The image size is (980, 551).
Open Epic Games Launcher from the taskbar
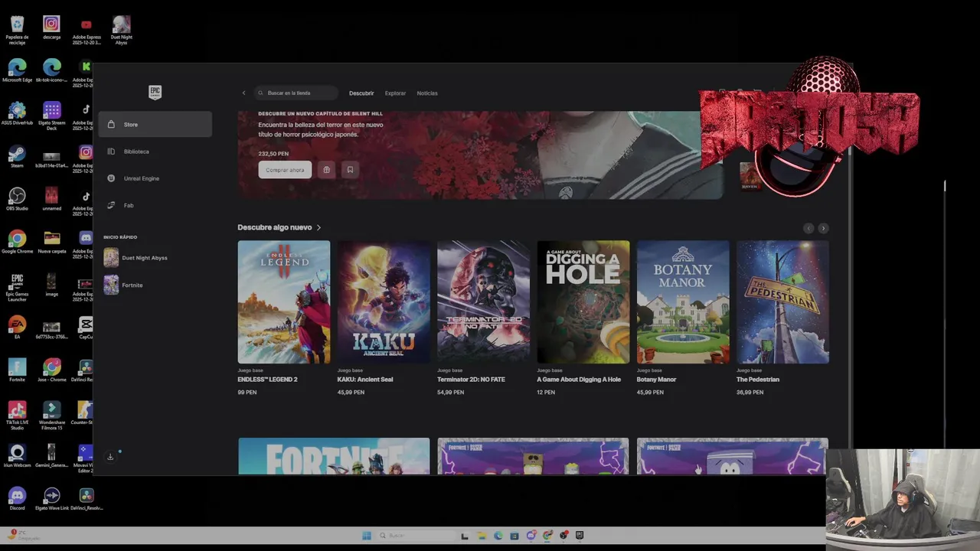tap(580, 536)
